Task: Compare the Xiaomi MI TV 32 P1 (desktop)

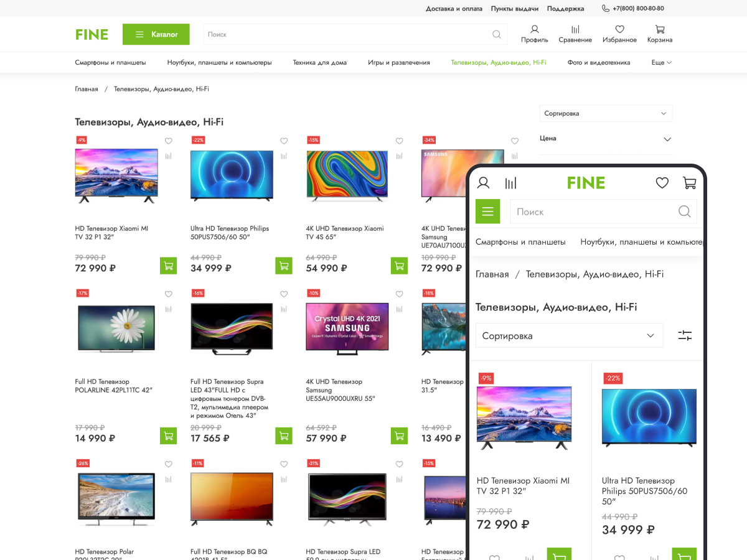Action: click(x=169, y=156)
